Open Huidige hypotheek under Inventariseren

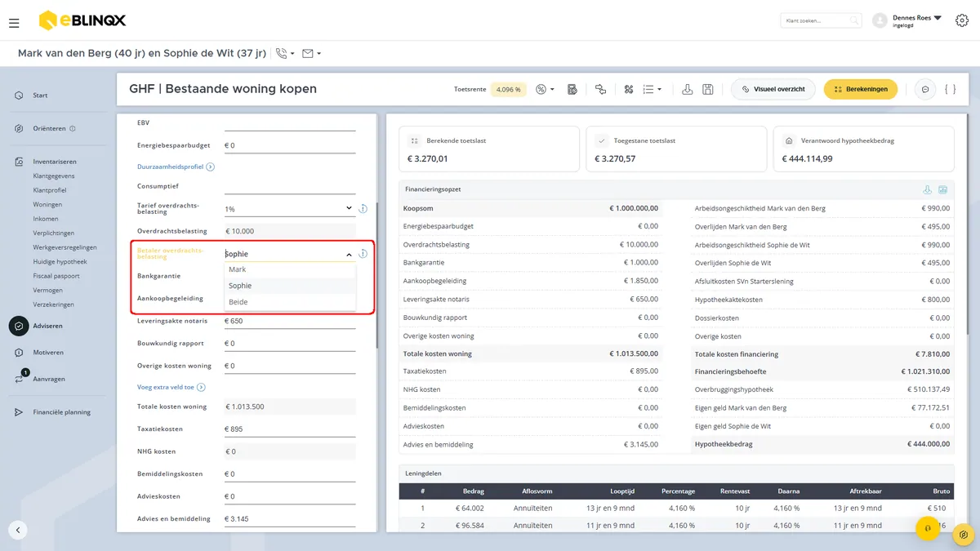(60, 261)
